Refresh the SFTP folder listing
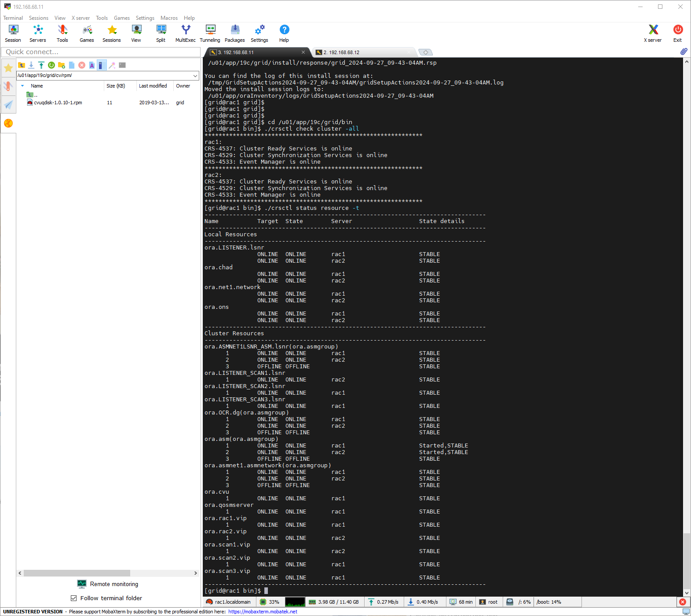The width and height of the screenshot is (691, 616). click(x=51, y=65)
